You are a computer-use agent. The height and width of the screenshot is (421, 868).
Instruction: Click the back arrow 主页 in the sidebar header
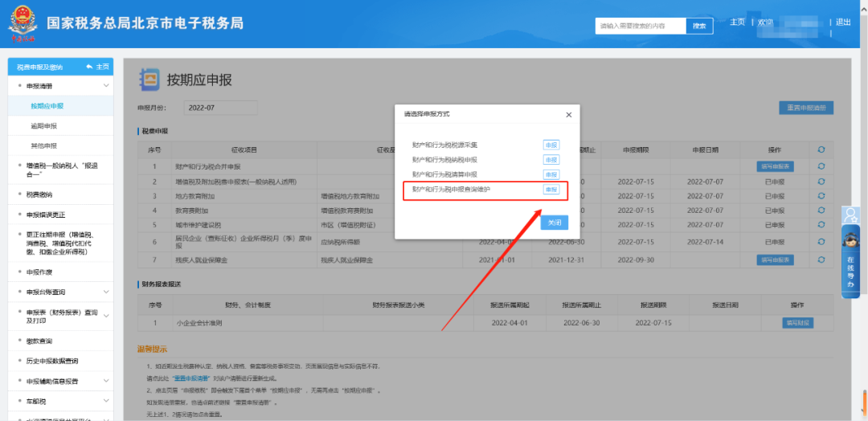coord(98,67)
